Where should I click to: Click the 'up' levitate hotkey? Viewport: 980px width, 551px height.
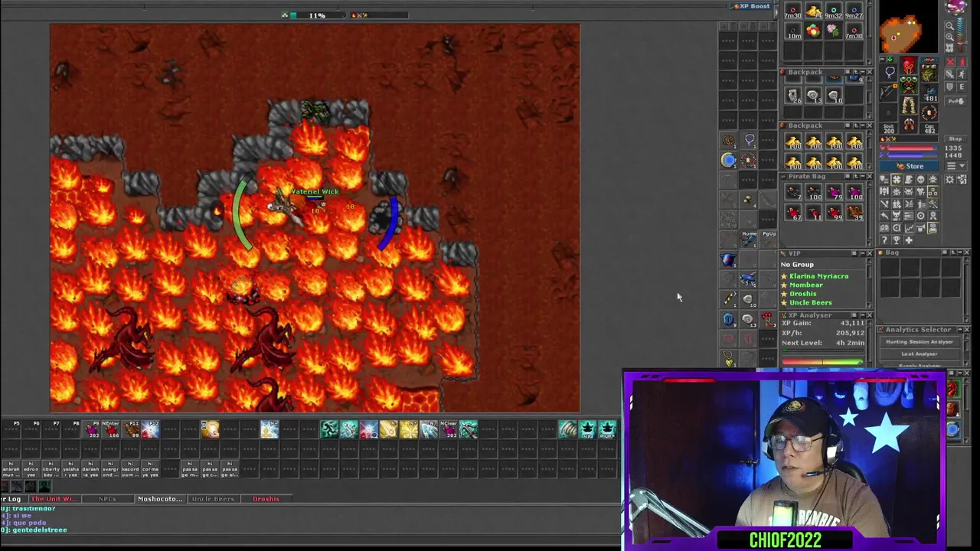click(x=588, y=429)
